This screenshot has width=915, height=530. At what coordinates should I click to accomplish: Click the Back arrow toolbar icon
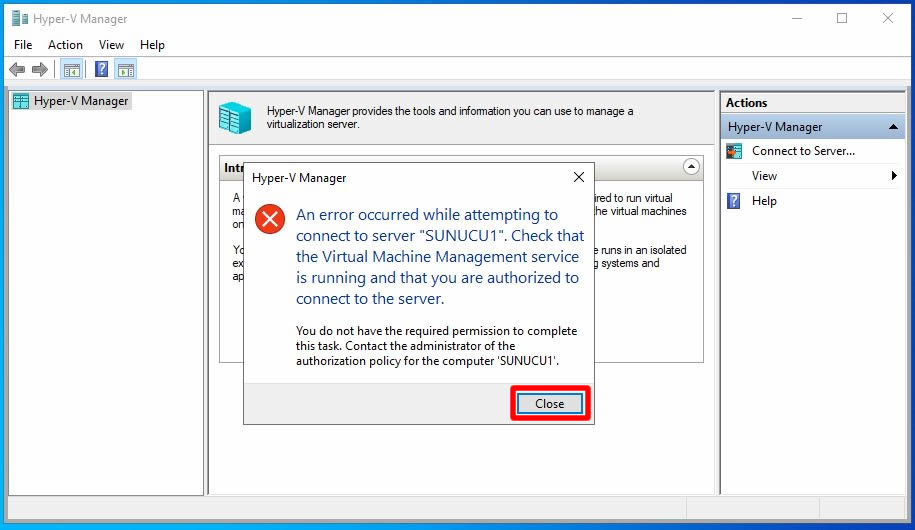point(17,70)
